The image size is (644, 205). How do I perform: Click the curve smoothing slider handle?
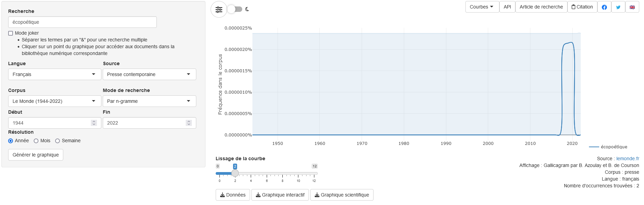pos(235,173)
